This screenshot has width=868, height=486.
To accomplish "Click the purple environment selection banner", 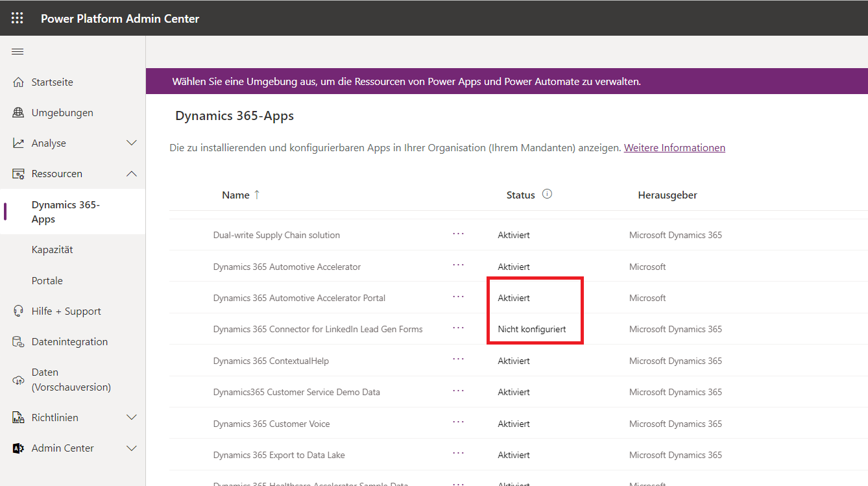I will tap(507, 81).
